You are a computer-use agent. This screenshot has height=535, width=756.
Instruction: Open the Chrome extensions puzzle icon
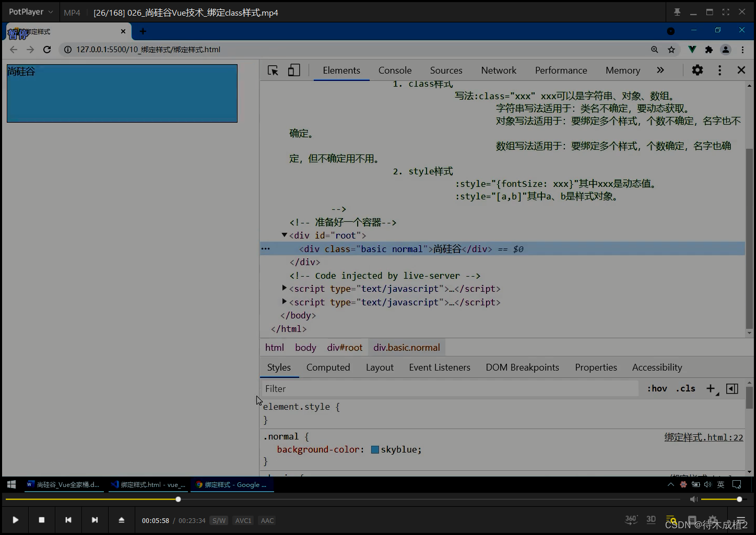[709, 50]
